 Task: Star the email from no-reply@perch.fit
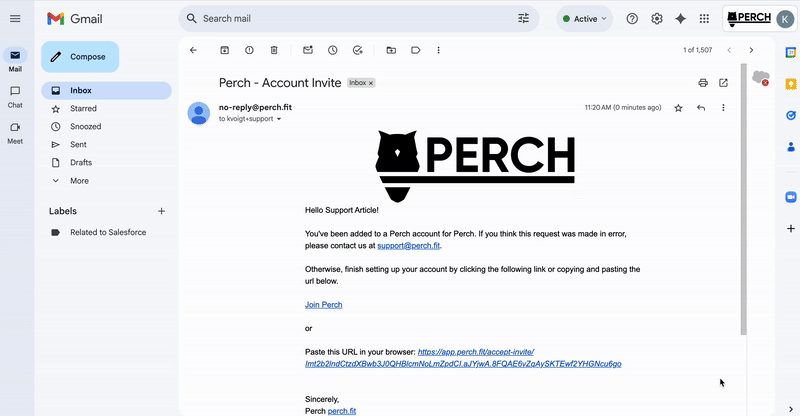coord(678,108)
